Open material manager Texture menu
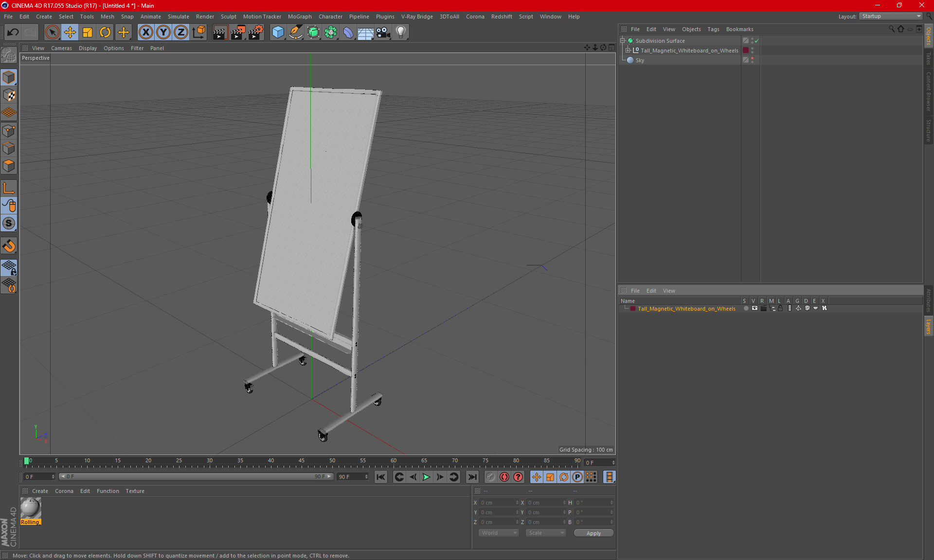Viewport: 934px width, 560px height. click(x=135, y=491)
